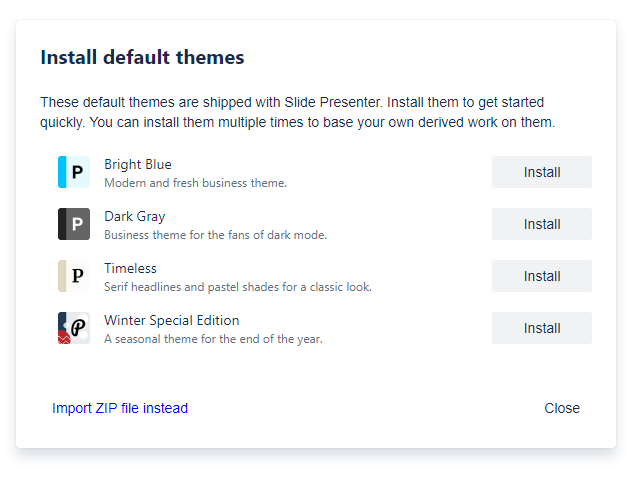Viewport: 637px width, 478px height.
Task: Click the Timeless theme icon
Action: coord(74,276)
